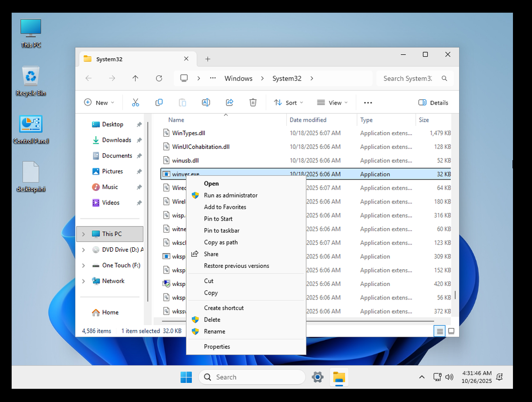Go forward with the right arrow
The height and width of the screenshot is (402, 532).
point(112,78)
